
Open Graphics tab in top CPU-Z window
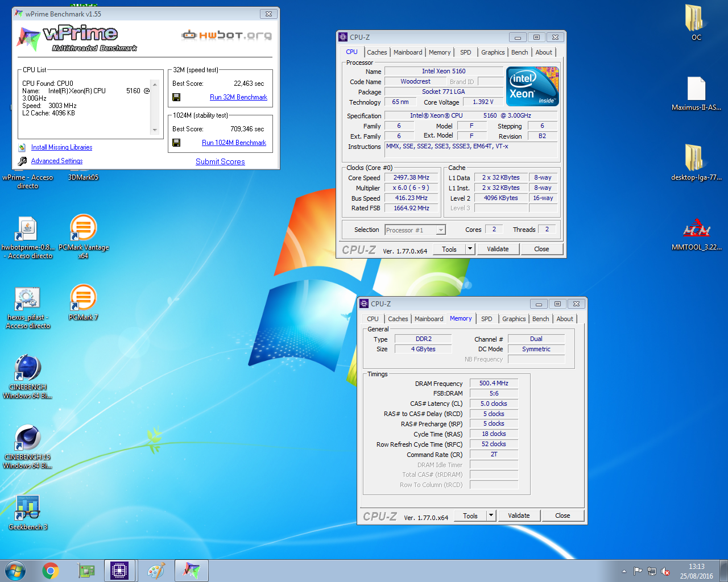pos(493,52)
